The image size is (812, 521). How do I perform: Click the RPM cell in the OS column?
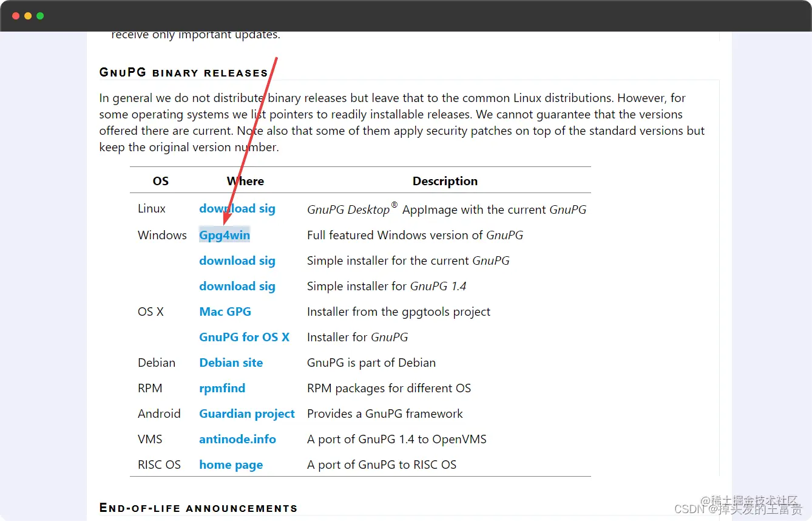(x=150, y=388)
